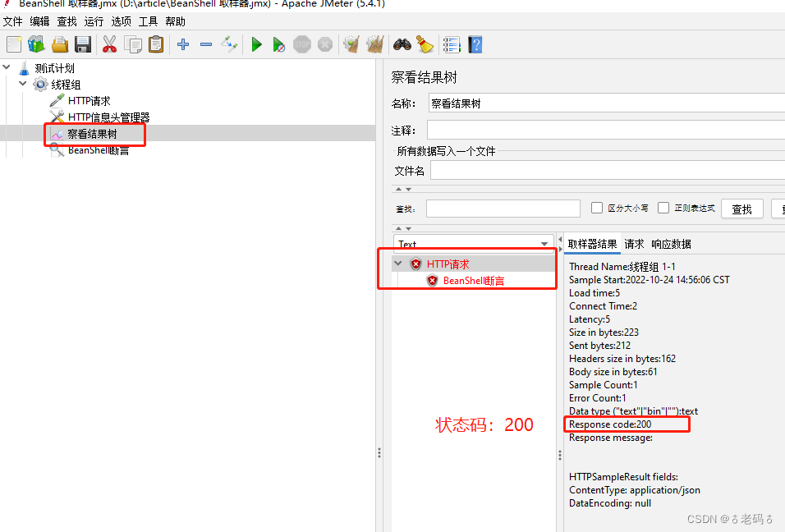
Task: Start the JMeter test run
Action: pyautogui.click(x=256, y=44)
